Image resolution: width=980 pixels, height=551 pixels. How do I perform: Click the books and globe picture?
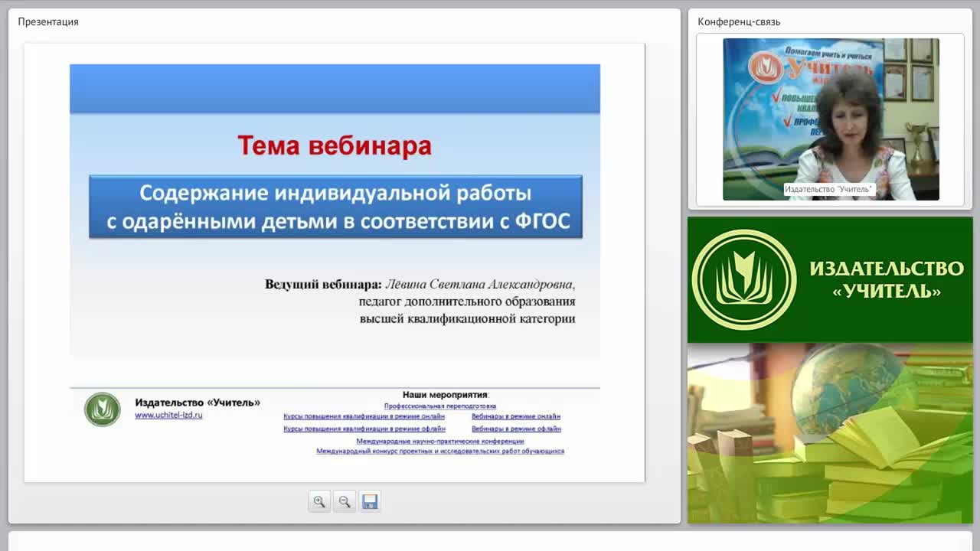(830, 433)
